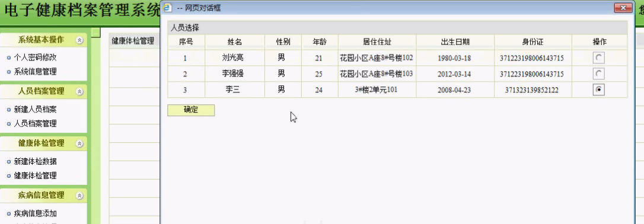Open 新建体检数据 page
The width and height of the screenshot is (644, 224).
36,162
